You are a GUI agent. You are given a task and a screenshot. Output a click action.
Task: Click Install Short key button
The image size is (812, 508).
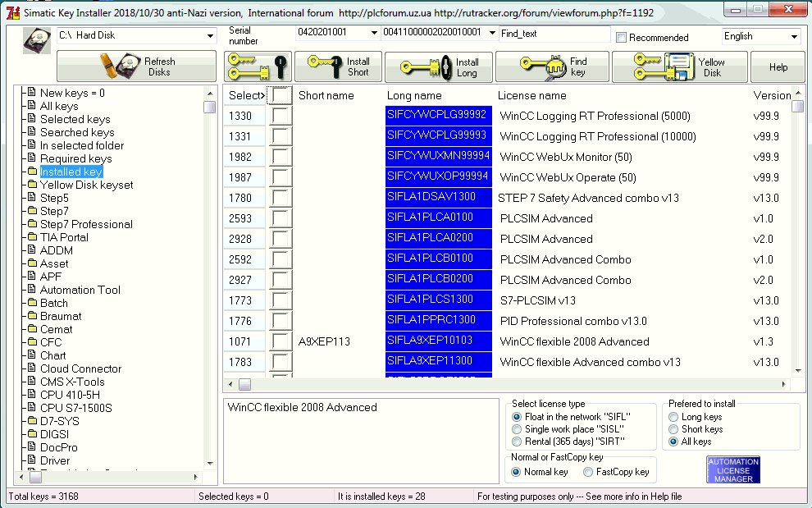pos(338,66)
